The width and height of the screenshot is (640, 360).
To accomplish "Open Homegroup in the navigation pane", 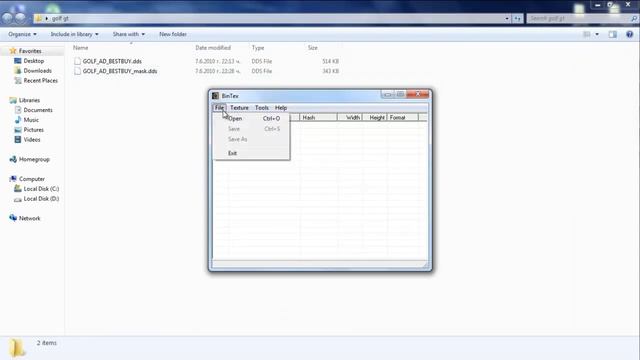I will pos(34,159).
